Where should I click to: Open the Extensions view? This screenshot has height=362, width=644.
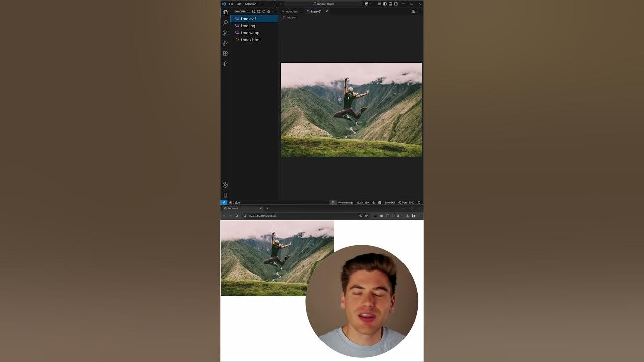225,53
